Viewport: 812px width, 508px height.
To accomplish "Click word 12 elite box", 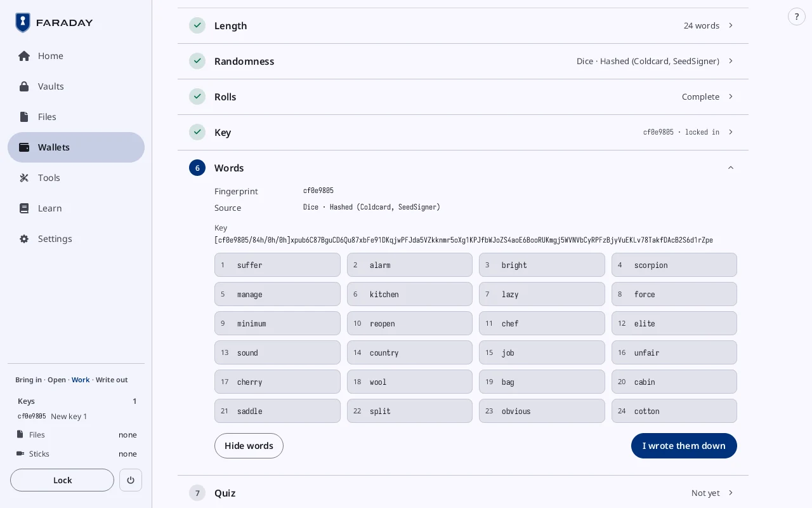I will [674, 323].
